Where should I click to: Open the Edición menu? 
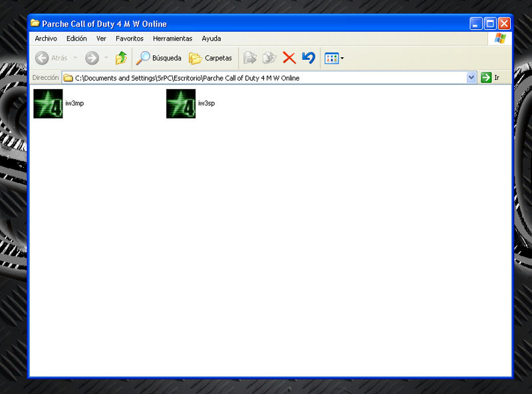[76, 39]
